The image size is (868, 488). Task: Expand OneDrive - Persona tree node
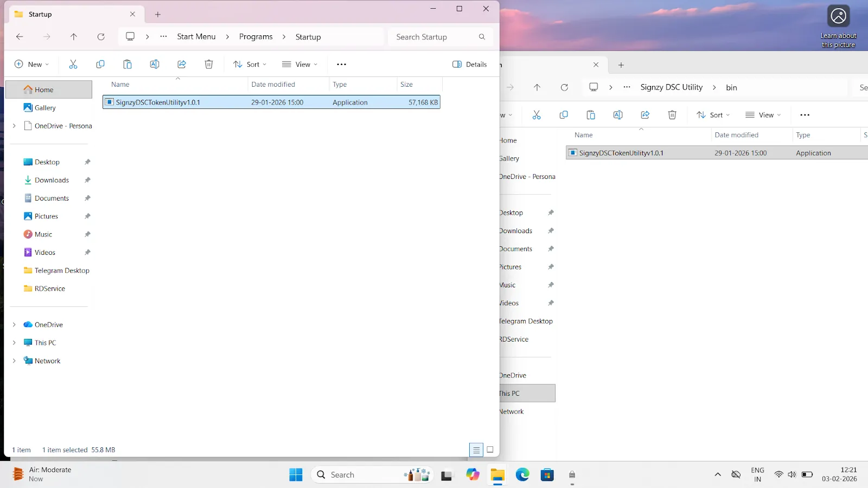pos(14,126)
